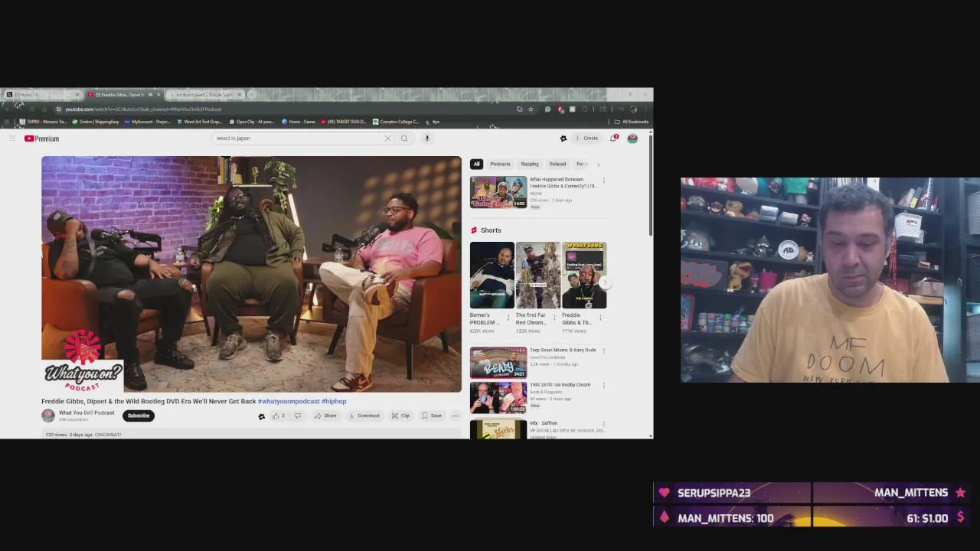
Task: Click the What You On? Podcast channel name
Action: coord(87,412)
